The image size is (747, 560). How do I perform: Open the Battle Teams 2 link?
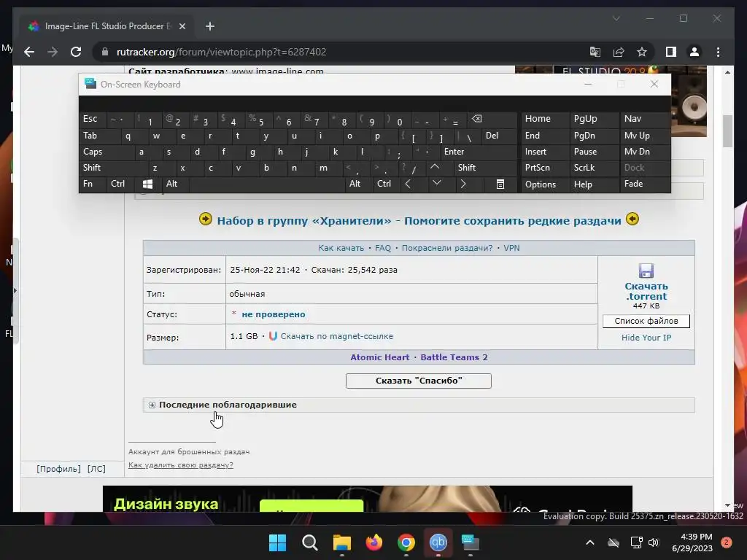[454, 357]
